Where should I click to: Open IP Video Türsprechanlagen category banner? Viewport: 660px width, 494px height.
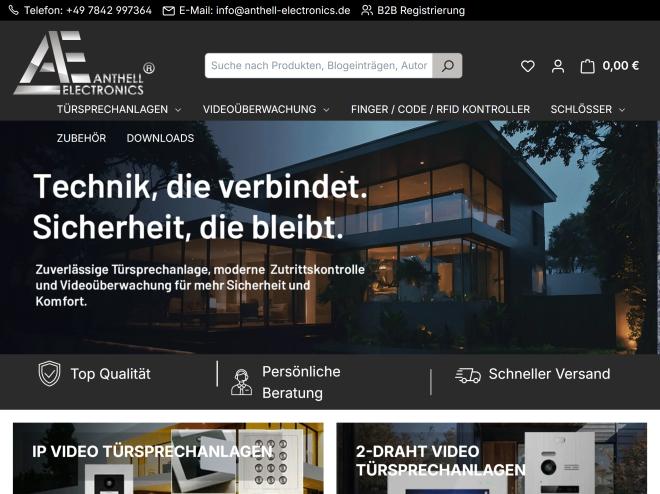(168, 458)
